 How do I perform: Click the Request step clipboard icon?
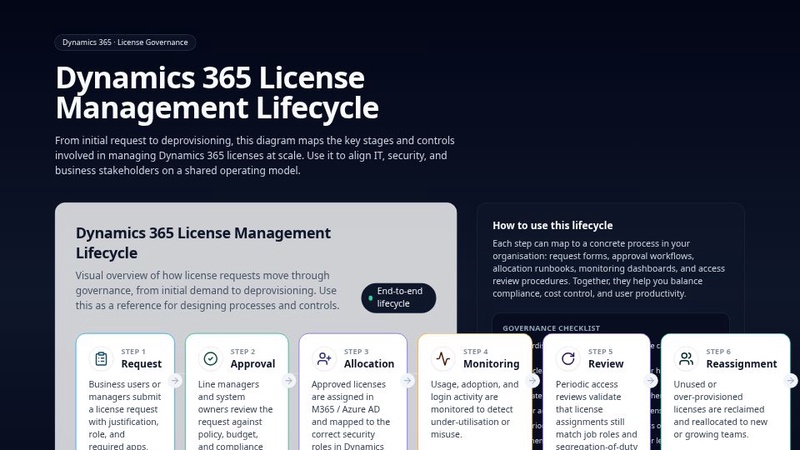click(101, 359)
